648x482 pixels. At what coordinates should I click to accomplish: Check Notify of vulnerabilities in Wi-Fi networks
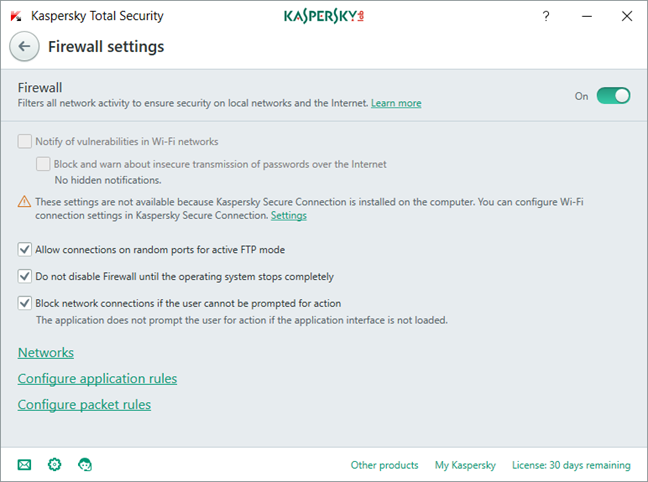(x=25, y=141)
